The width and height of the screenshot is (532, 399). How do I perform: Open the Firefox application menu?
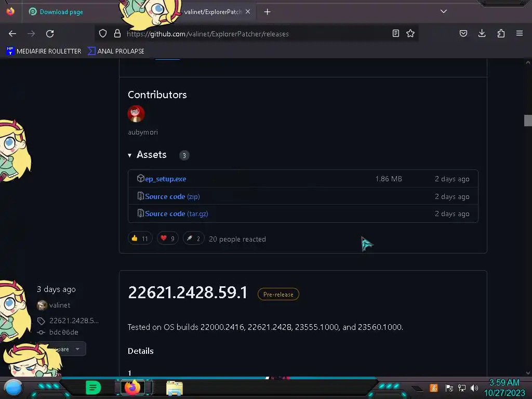520,33
